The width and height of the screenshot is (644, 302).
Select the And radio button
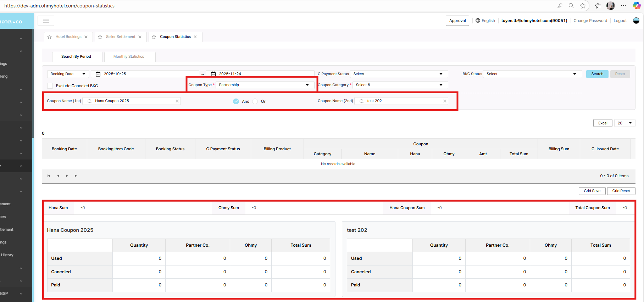point(236,101)
